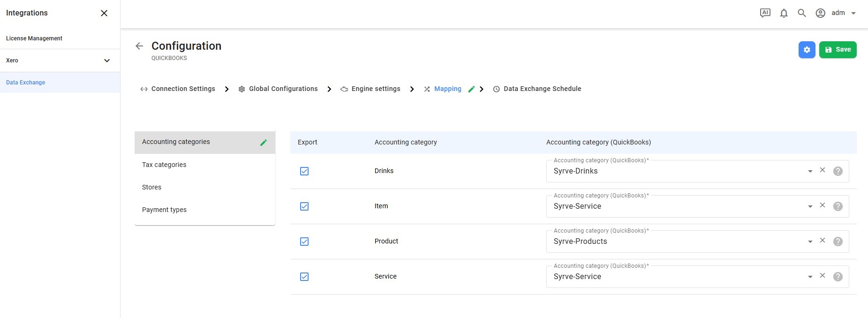868x318 pixels.
Task: Open help icon for Service row
Action: tap(838, 277)
